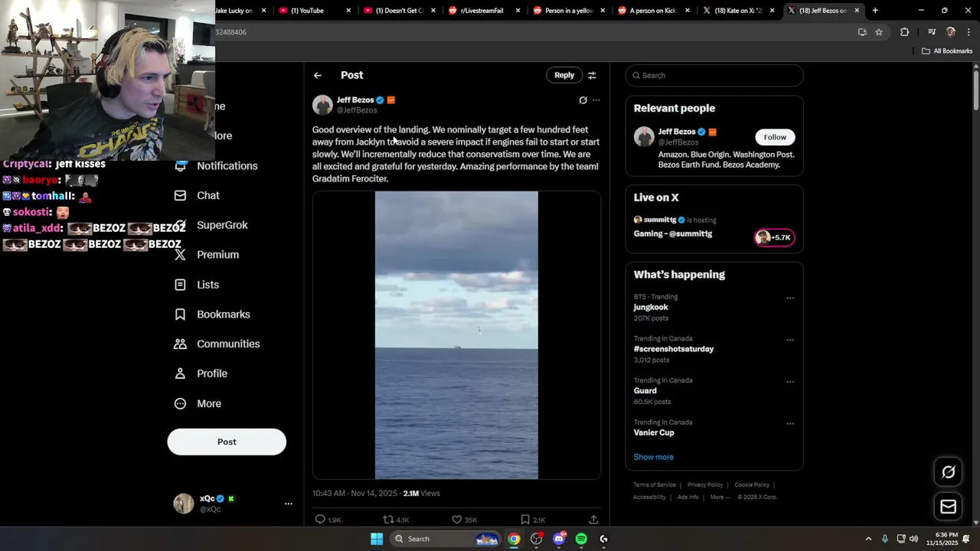This screenshot has height=551, width=980.
Task: Open the All Bookmarks folder
Action: [947, 51]
